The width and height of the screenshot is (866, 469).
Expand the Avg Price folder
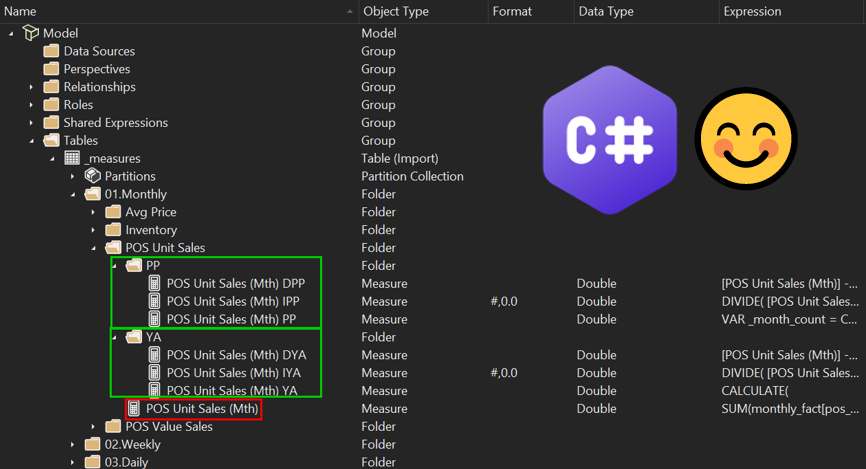coord(93,212)
